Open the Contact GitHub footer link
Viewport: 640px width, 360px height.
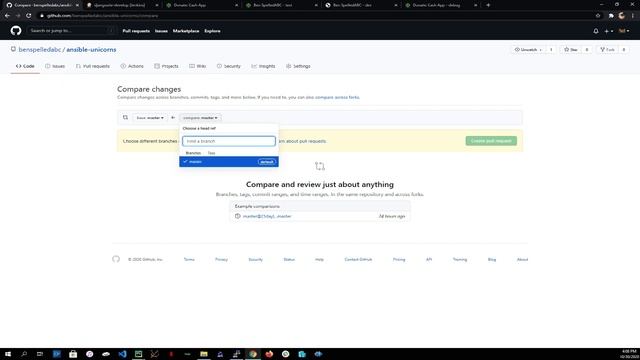click(358, 260)
